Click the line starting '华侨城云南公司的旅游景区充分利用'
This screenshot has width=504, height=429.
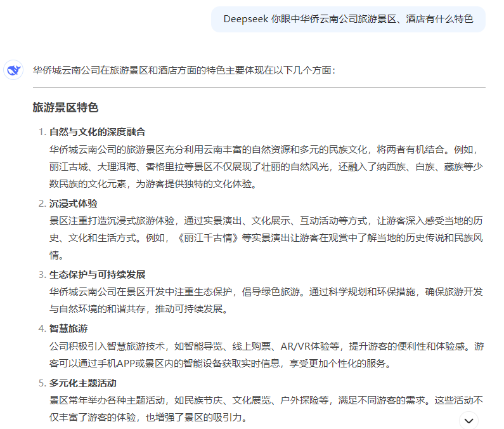click(264, 150)
